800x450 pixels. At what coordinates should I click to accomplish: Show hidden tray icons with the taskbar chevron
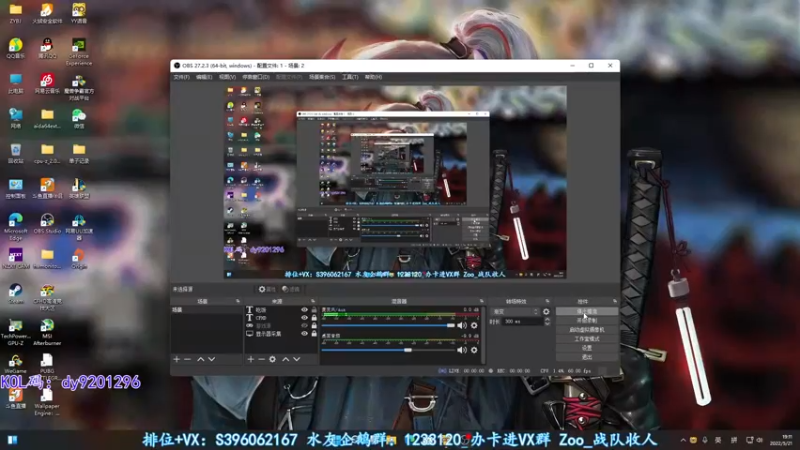pos(683,440)
